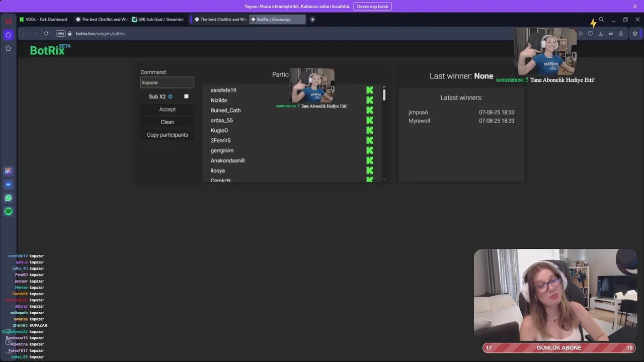Click chat message from qelkus

(30, 262)
